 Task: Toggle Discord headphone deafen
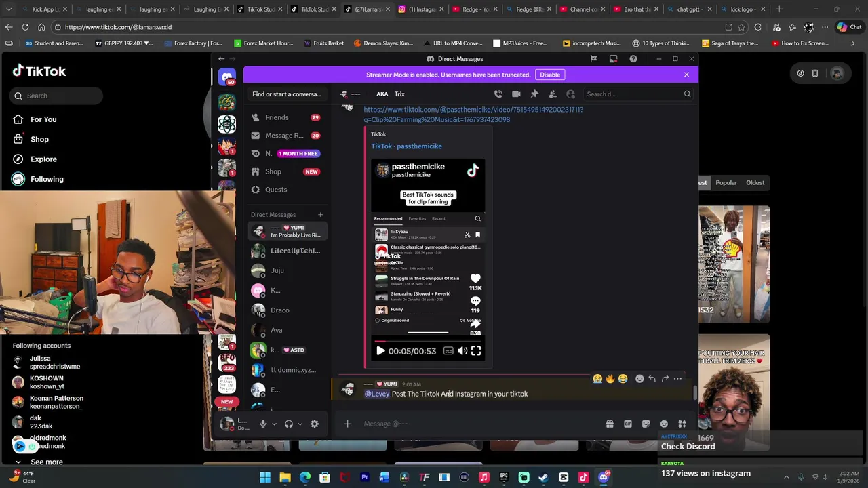click(x=289, y=424)
